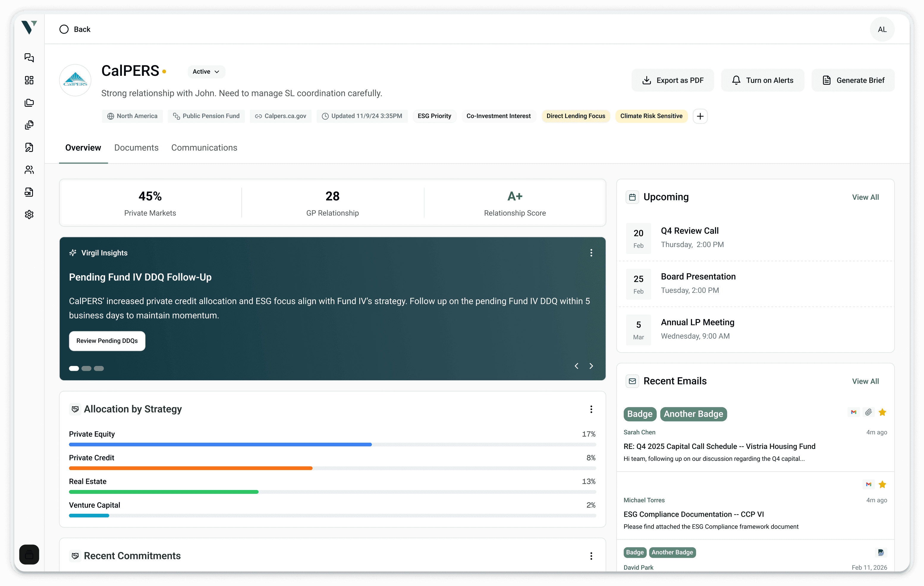Switch to the Communications tab
Image resolution: width=924 pixels, height=586 pixels.
[204, 148]
